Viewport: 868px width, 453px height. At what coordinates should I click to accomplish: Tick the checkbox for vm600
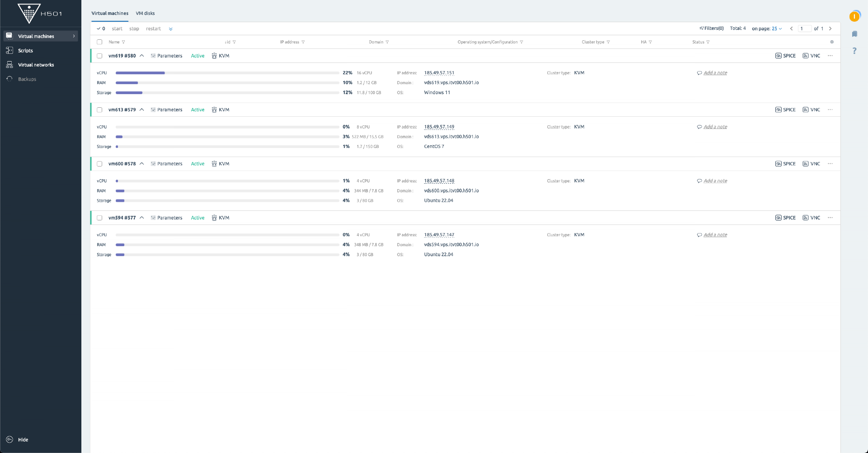pos(99,164)
